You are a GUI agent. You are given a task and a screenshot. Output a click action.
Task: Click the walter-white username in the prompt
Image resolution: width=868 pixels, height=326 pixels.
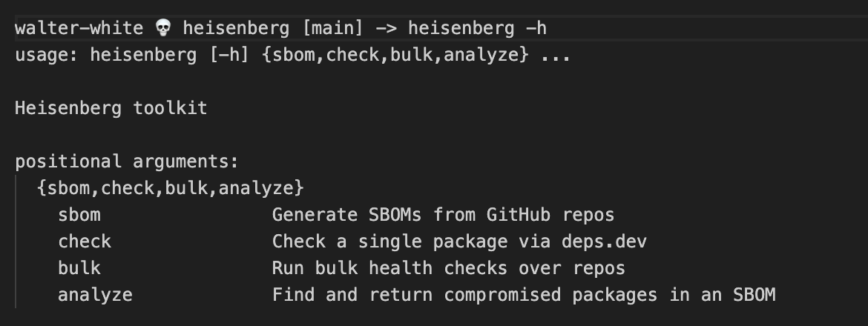point(79,28)
